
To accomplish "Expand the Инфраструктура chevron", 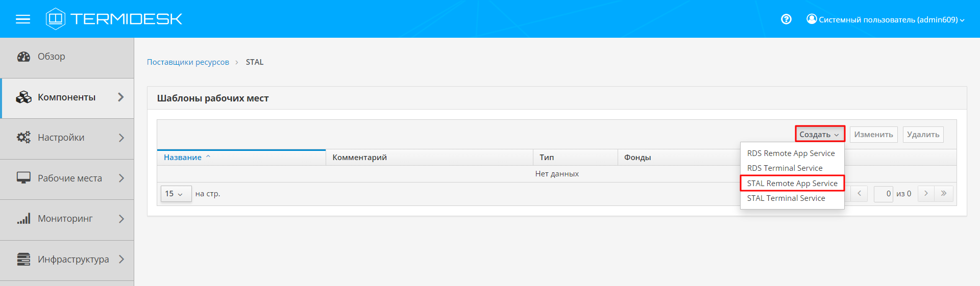I will (121, 259).
